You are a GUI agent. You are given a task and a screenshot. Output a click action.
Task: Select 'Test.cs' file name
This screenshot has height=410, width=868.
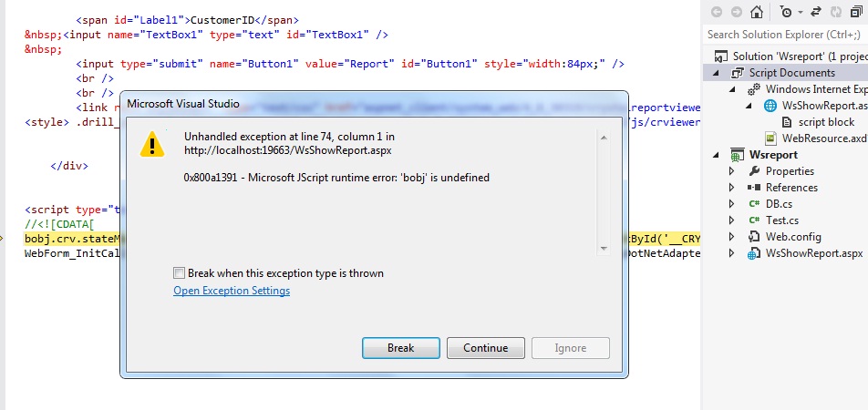[x=782, y=220]
